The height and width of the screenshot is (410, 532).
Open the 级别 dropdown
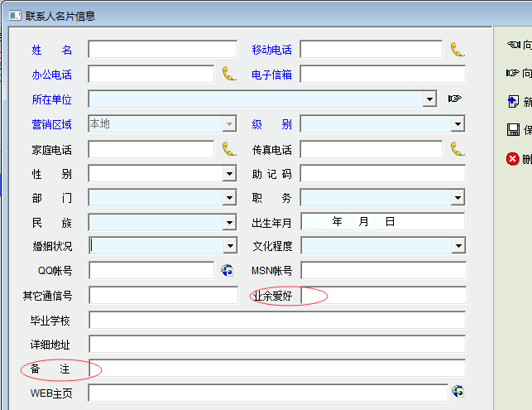458,124
